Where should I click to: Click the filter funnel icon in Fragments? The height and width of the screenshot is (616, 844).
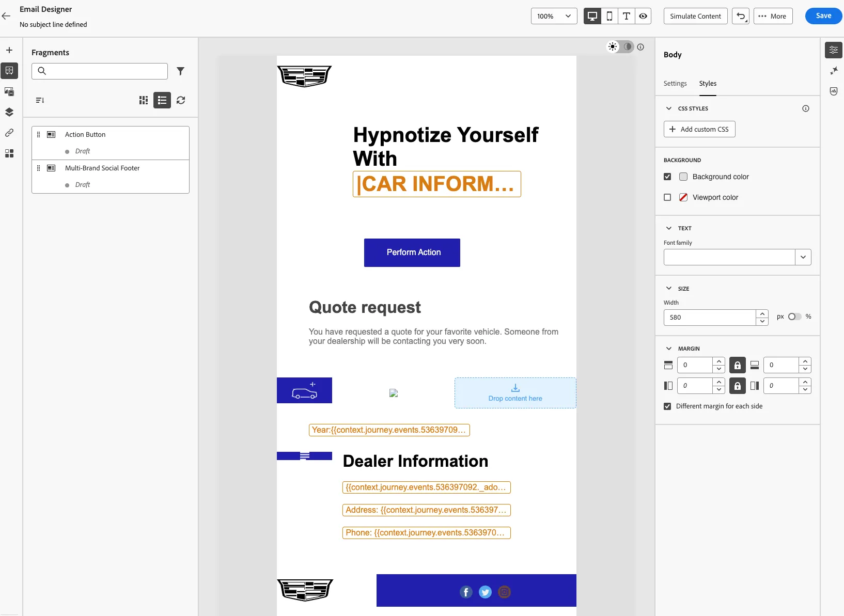point(180,71)
